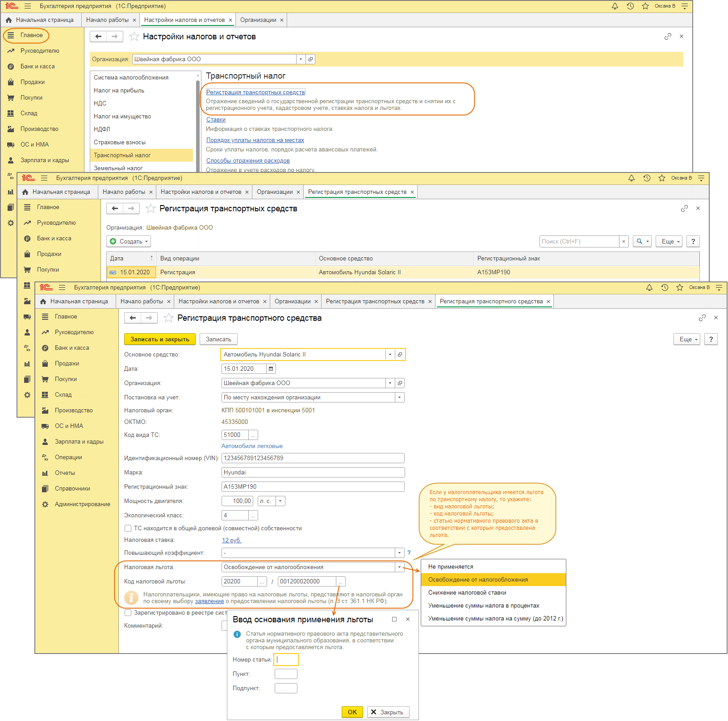728x721 pixels.
Task: Open Главное section in front window sidebar
Action: 66,317
